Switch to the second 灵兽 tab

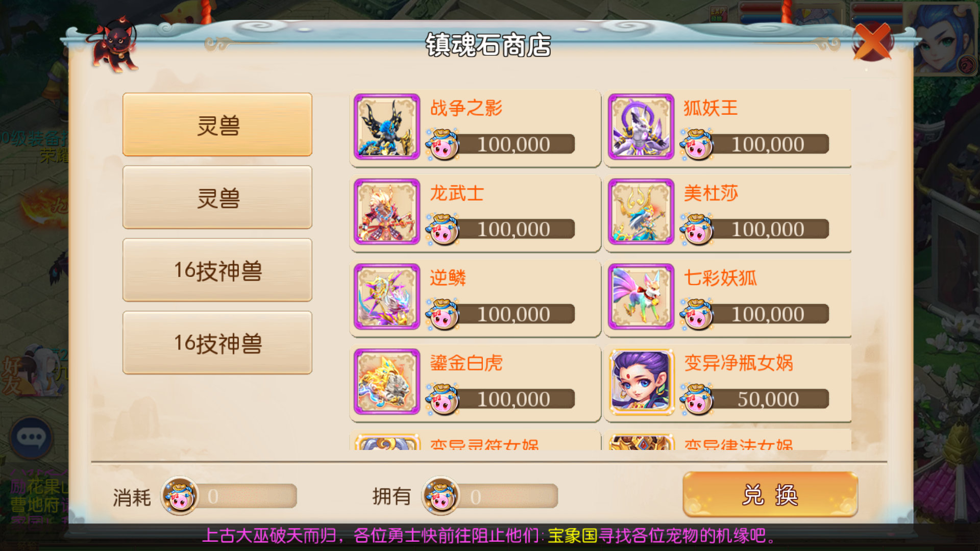[217, 197]
